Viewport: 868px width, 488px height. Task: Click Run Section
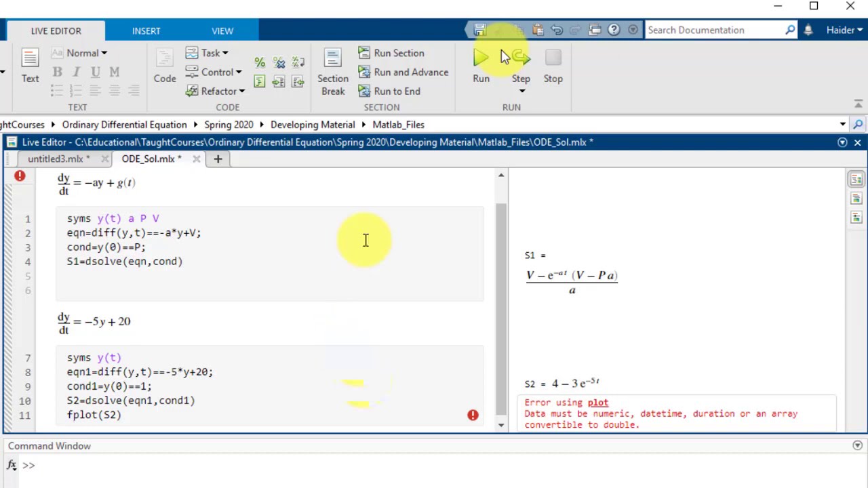(x=391, y=53)
